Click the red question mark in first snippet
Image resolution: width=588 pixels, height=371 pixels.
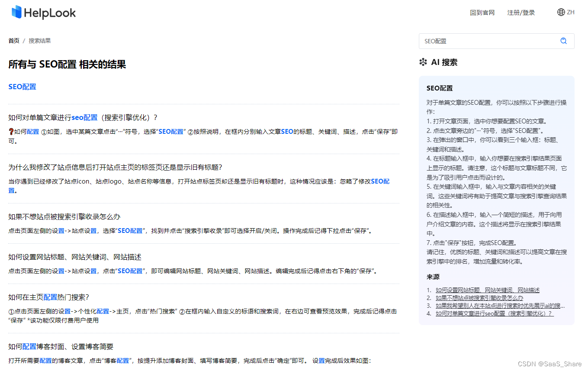[x=11, y=132]
